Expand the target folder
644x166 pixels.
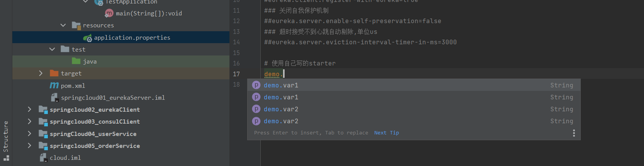coord(41,73)
